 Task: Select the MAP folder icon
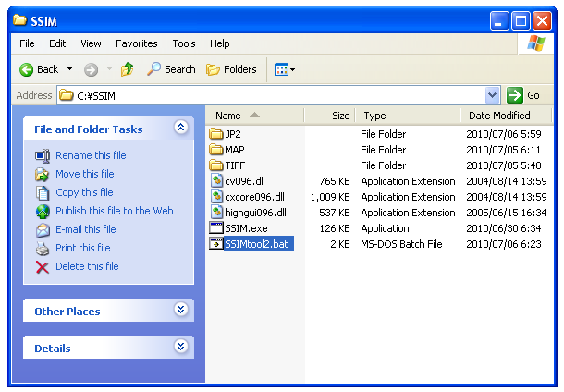(216, 150)
